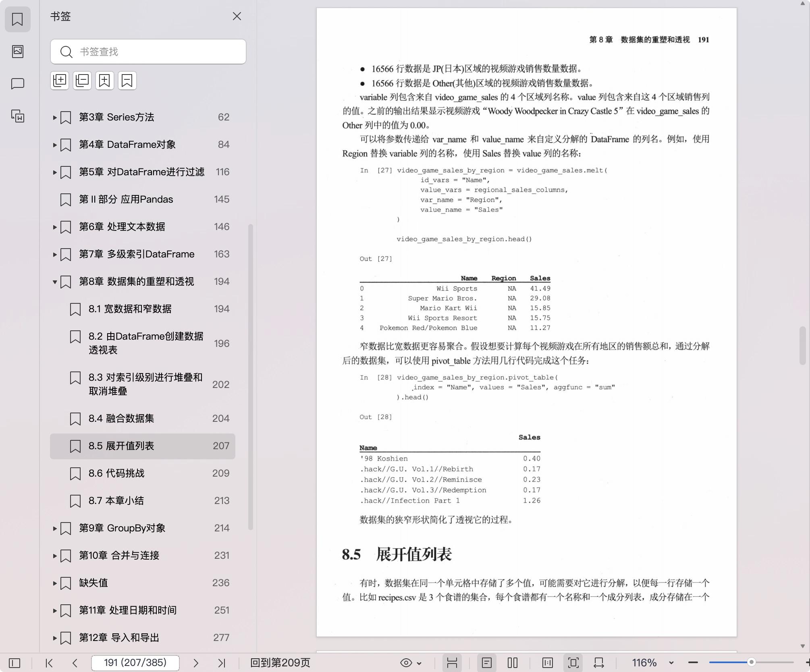Select 8.5 展开值列表 bookmark
The width and height of the screenshot is (810, 672).
tap(143, 446)
